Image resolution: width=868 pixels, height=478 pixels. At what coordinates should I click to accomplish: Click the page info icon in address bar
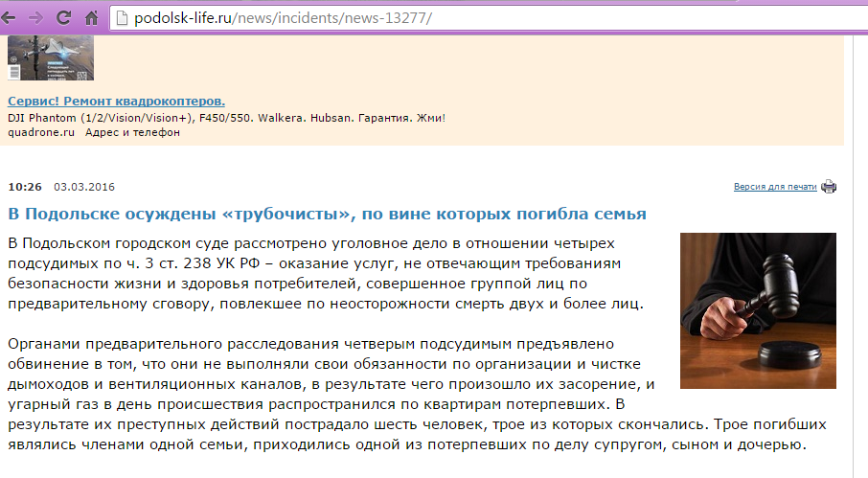tap(121, 18)
